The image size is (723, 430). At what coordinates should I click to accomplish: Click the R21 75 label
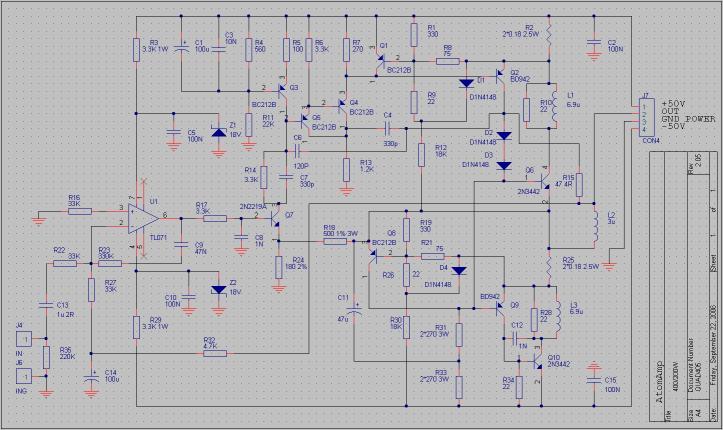433,245
